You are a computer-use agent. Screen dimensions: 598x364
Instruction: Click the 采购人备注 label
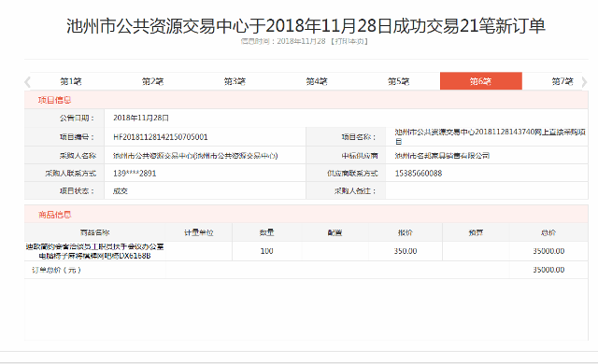point(355,190)
